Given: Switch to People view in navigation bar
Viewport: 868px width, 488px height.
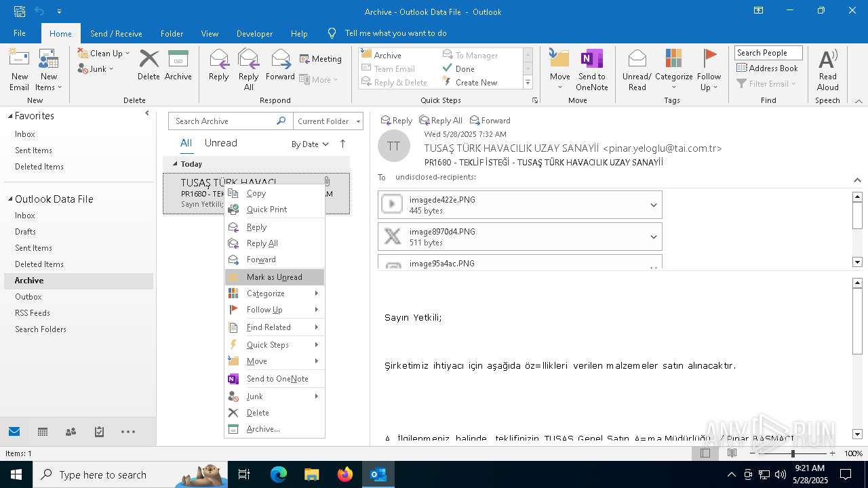Looking at the screenshot, I should pos(71,432).
